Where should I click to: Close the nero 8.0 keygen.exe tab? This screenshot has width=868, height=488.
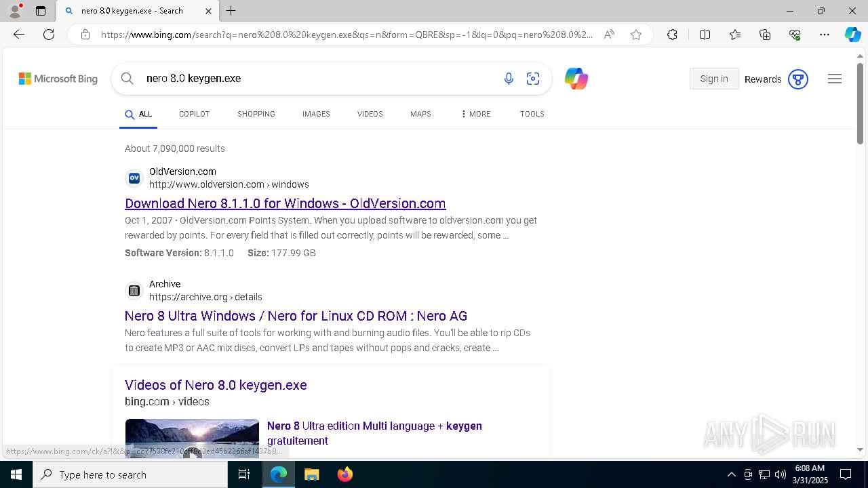pyautogui.click(x=208, y=11)
